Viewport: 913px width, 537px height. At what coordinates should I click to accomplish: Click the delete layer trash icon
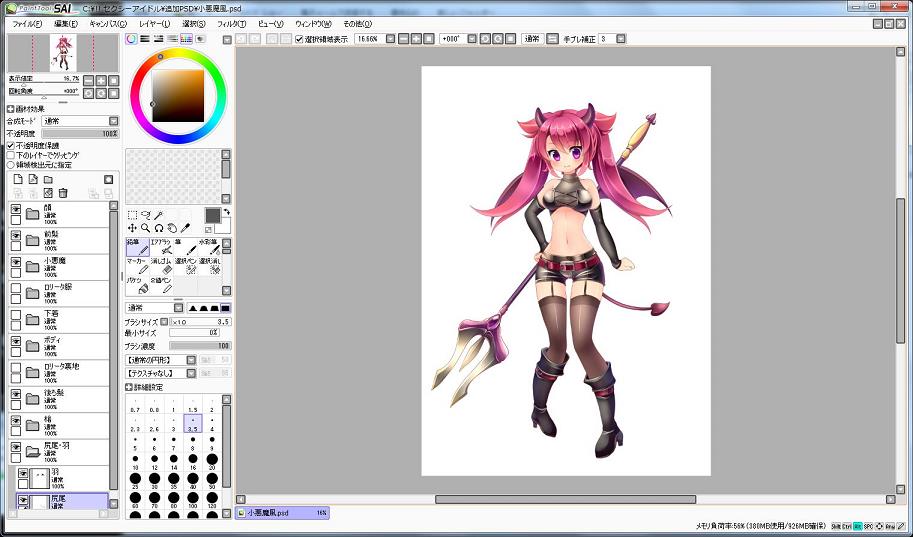click(x=63, y=193)
